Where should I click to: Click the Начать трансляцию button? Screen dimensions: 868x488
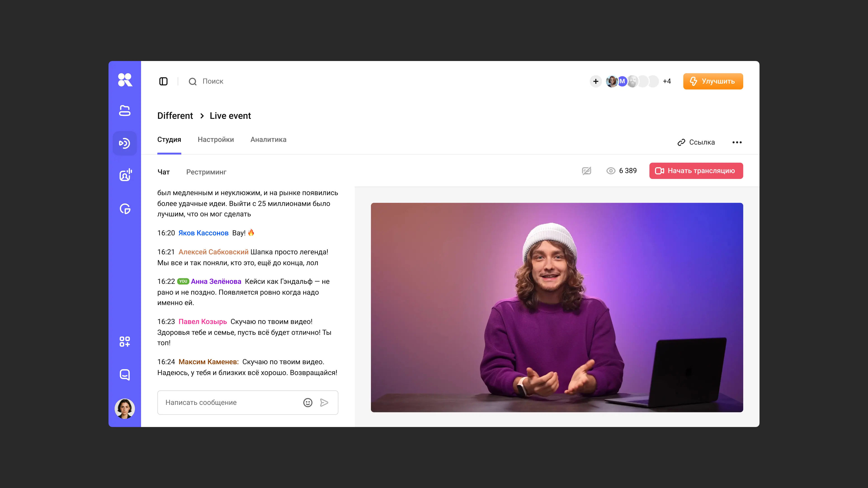tap(696, 171)
